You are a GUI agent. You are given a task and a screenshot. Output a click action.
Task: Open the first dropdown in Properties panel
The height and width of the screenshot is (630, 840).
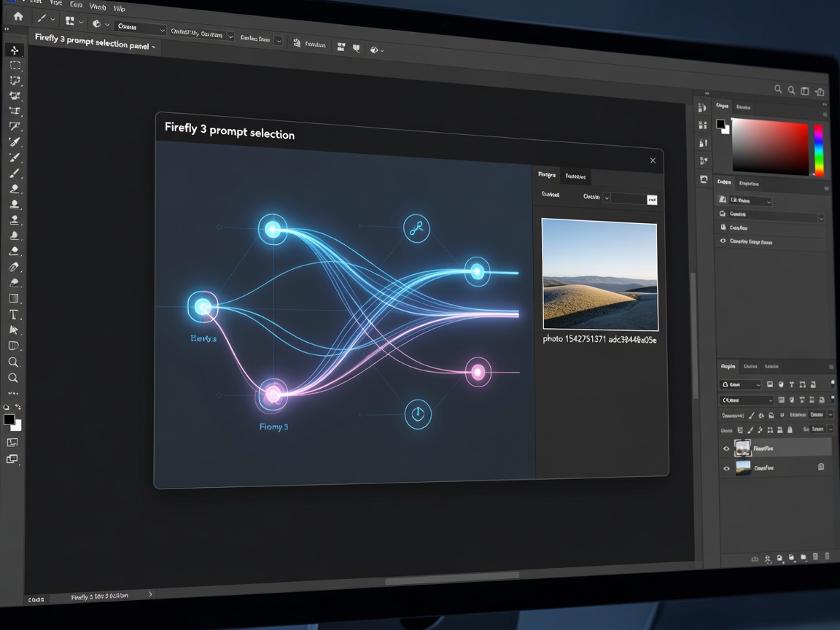coord(750,201)
